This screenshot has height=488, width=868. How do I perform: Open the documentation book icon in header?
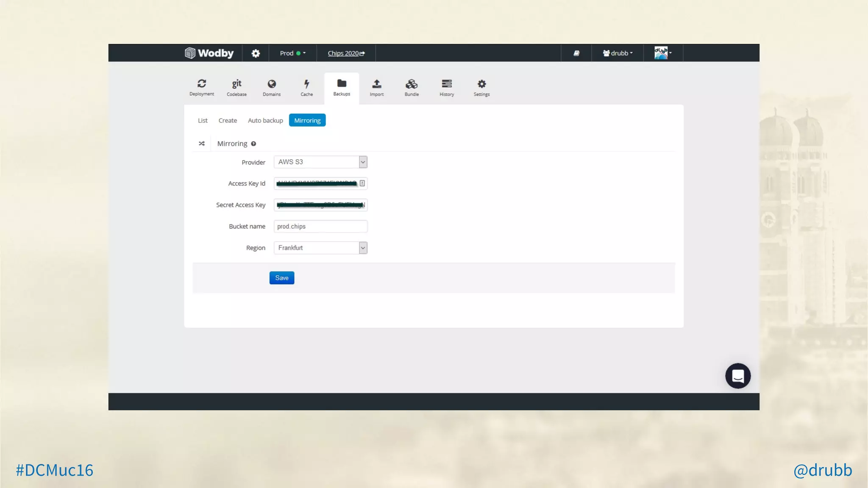576,53
